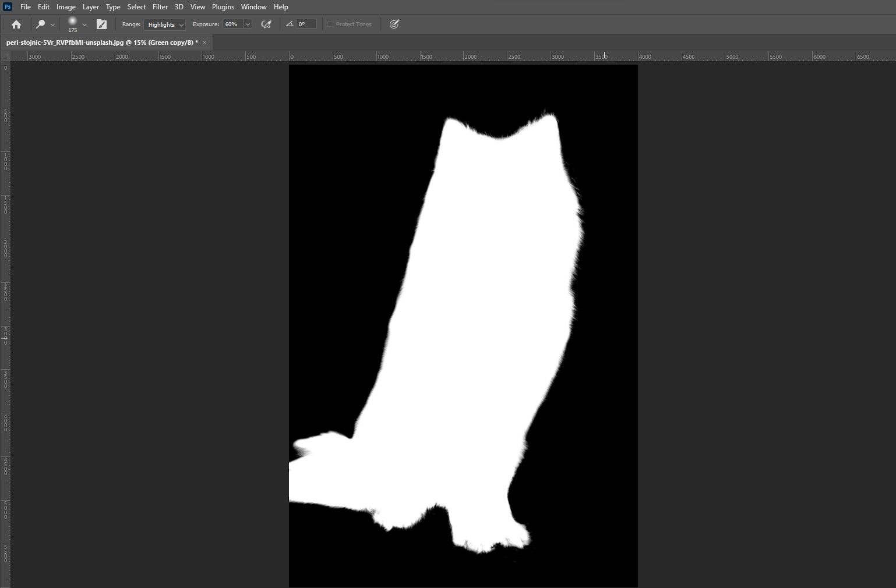
Task: Open the Window menu
Action: tap(254, 7)
